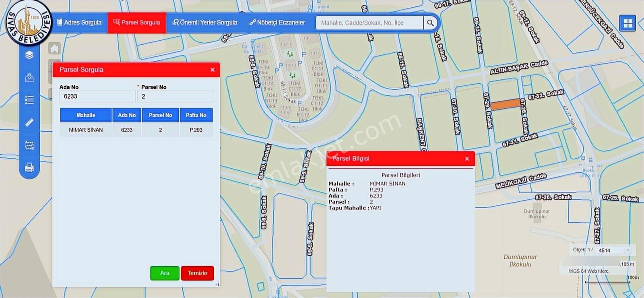This screenshot has height=298, width=644.
Task: Click the selection transfer sidebar icon
Action: click(29, 145)
